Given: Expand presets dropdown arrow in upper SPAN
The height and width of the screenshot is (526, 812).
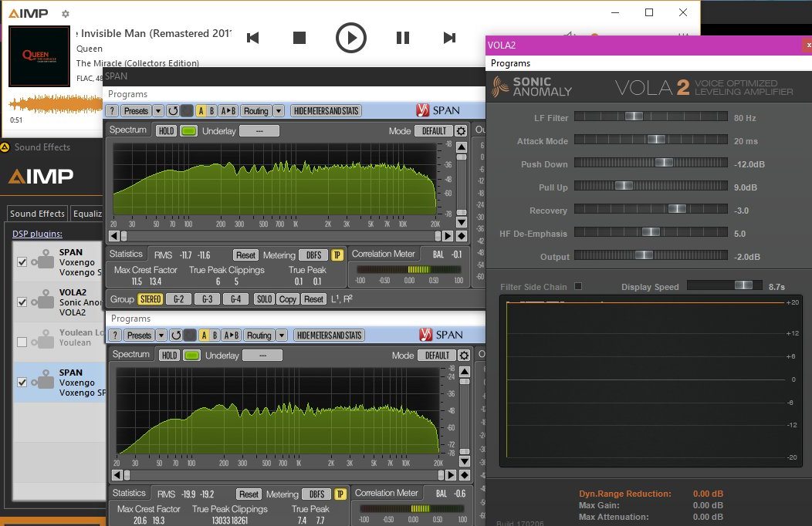Looking at the screenshot, I should pyautogui.click(x=158, y=111).
